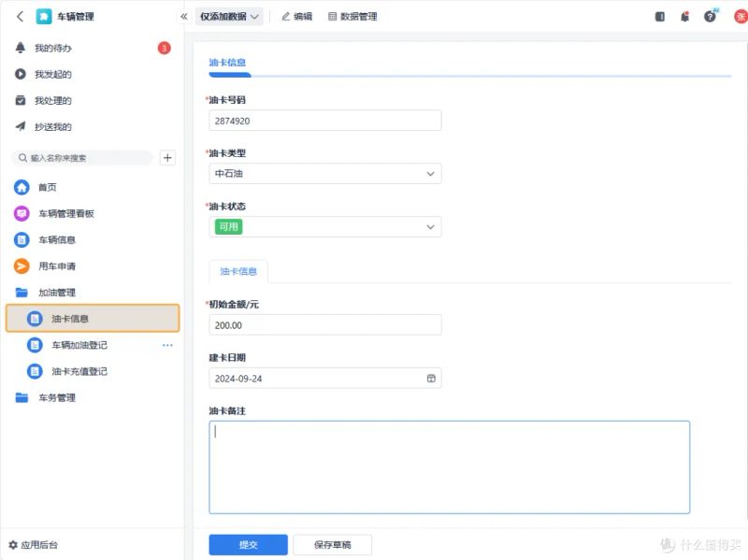Click the blue 提交 button
The image size is (748, 560).
point(248,545)
